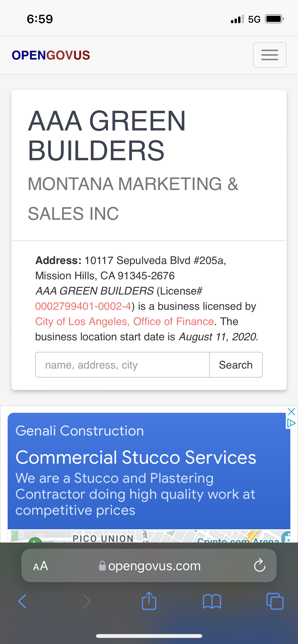Tap the OPENGOVUS site logo

(x=51, y=55)
